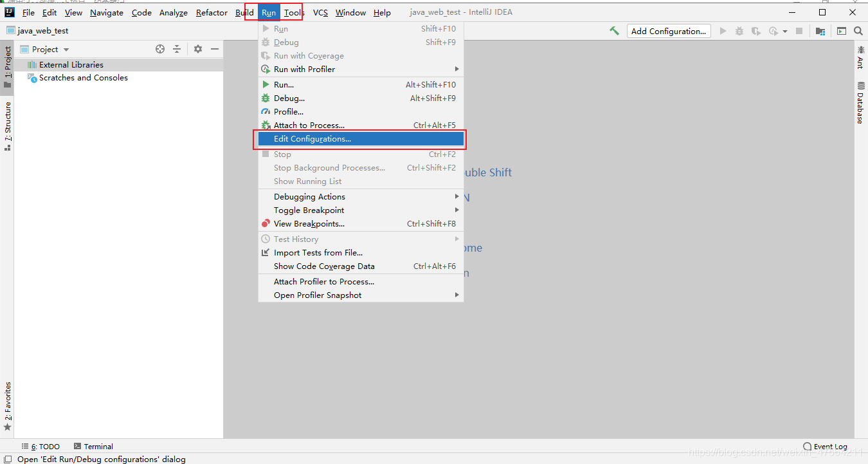Open the Build menu

click(x=244, y=12)
